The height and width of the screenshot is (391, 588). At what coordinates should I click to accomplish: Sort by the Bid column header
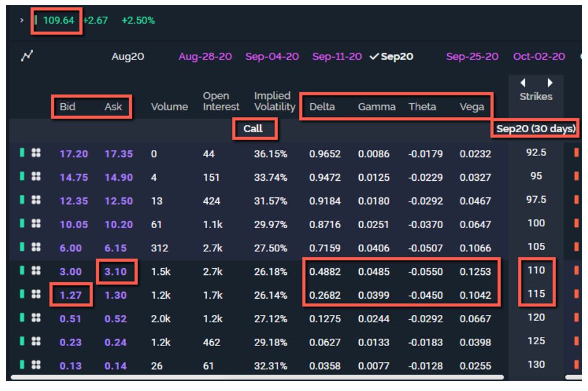pyautogui.click(x=68, y=107)
